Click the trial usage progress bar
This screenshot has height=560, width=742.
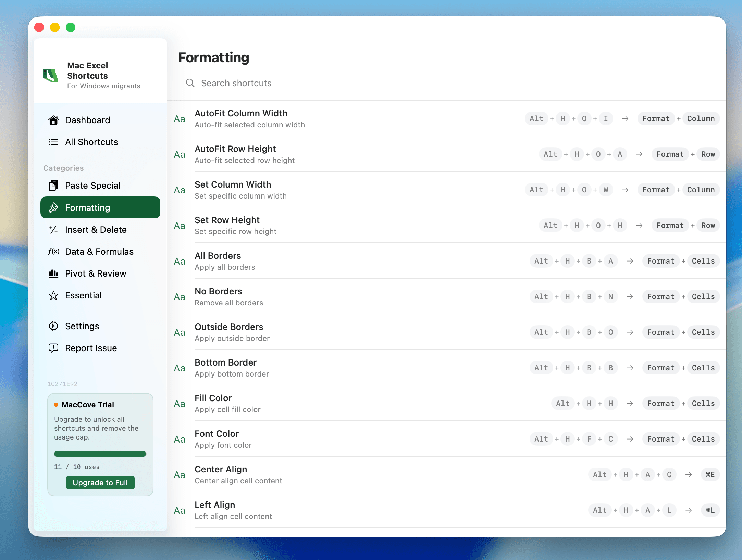[x=100, y=454]
